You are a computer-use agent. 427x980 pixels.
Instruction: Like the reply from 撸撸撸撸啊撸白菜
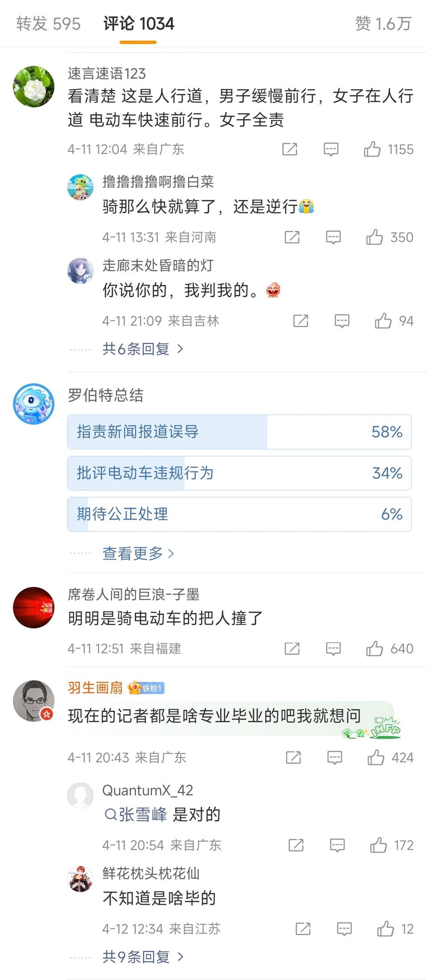[x=375, y=237]
